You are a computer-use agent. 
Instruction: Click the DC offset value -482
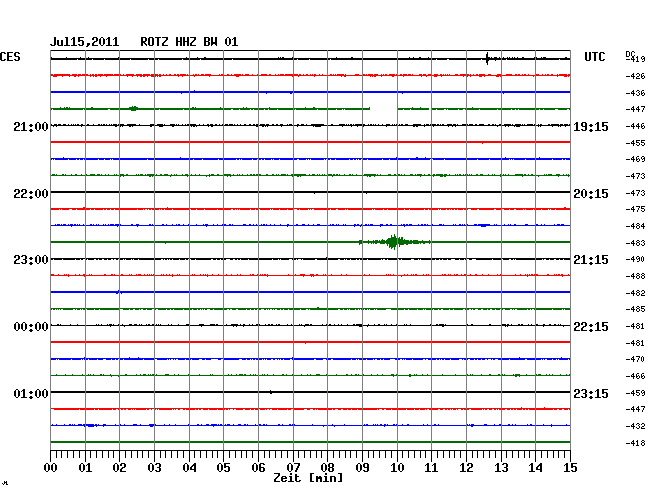point(635,293)
